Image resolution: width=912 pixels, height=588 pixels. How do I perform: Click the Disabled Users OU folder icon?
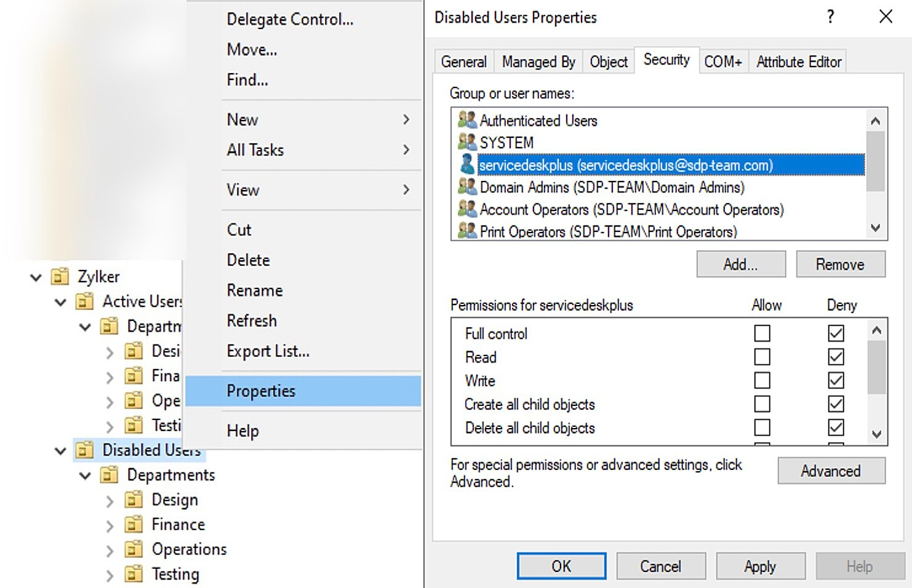pyautogui.click(x=84, y=450)
